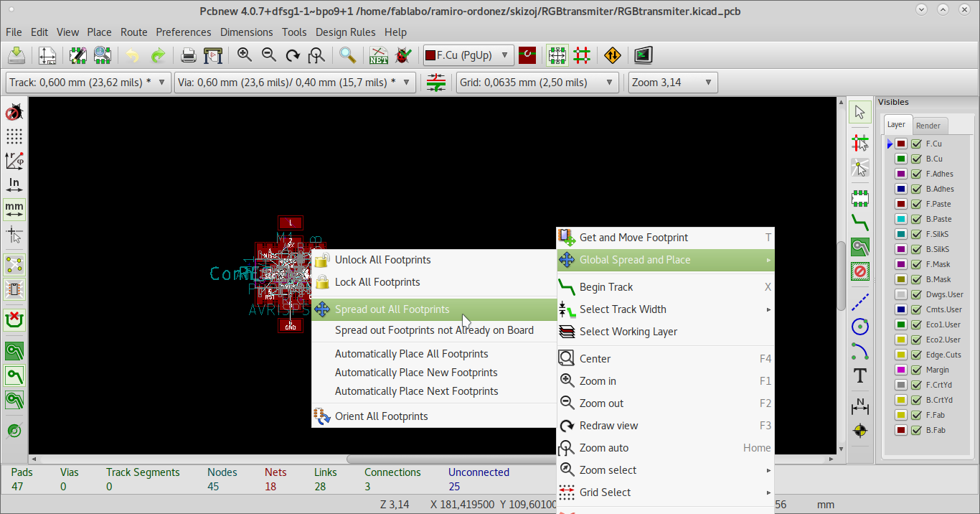Click the Redraw view toolbar icon
This screenshot has height=514, width=980.
pos(292,55)
